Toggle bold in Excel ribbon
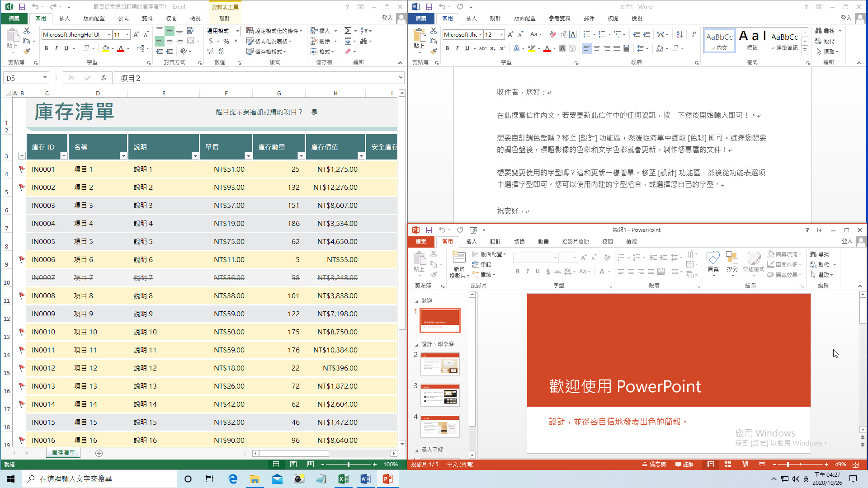This screenshot has width=868, height=488. [x=46, y=48]
